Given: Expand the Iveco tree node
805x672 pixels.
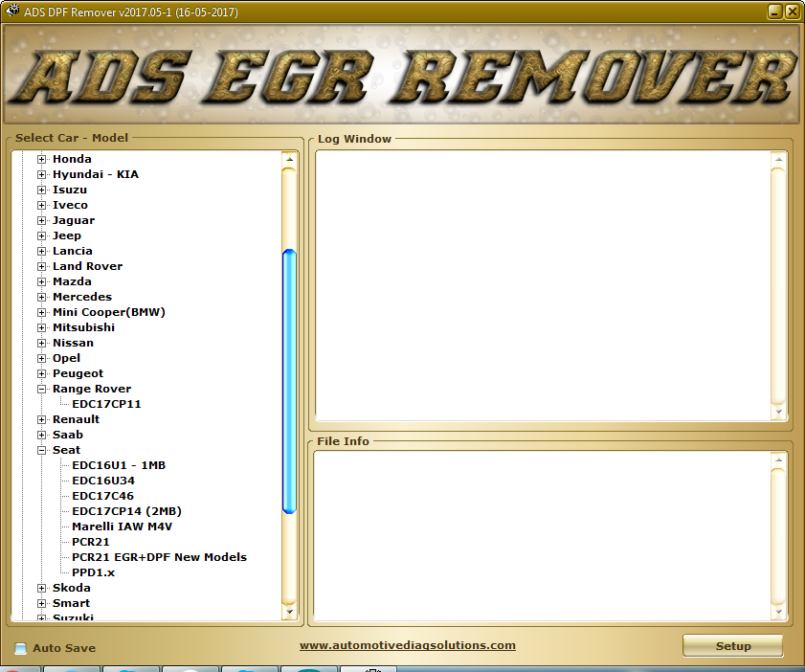Looking at the screenshot, I should (x=41, y=206).
